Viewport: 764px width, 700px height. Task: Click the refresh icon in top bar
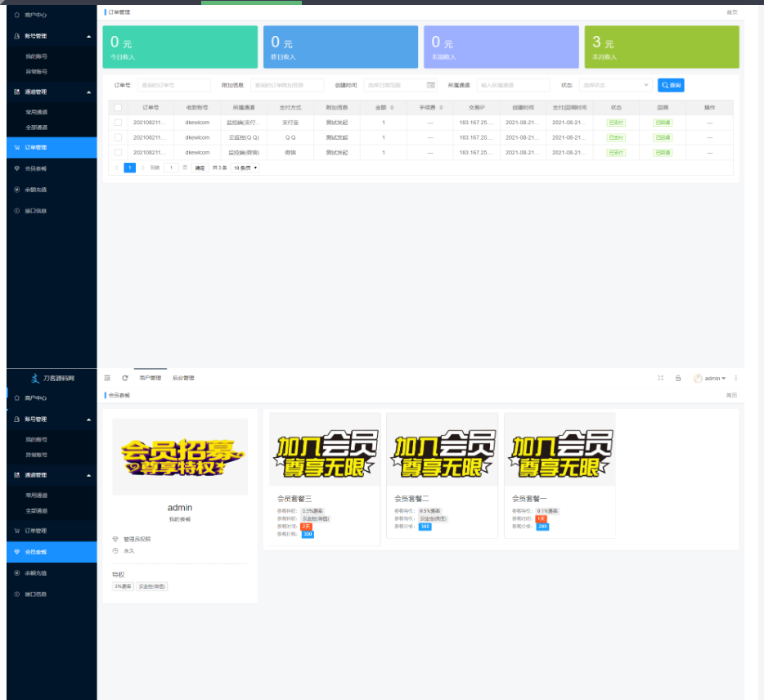[x=125, y=378]
